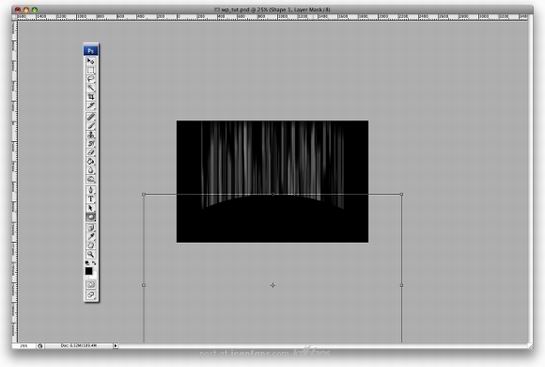
Task: Toggle Quick Mask mode button
Action: click(x=91, y=284)
